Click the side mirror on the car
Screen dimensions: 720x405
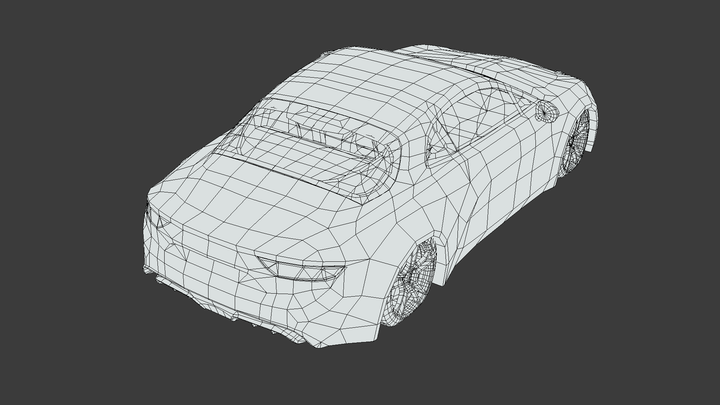[546, 111]
